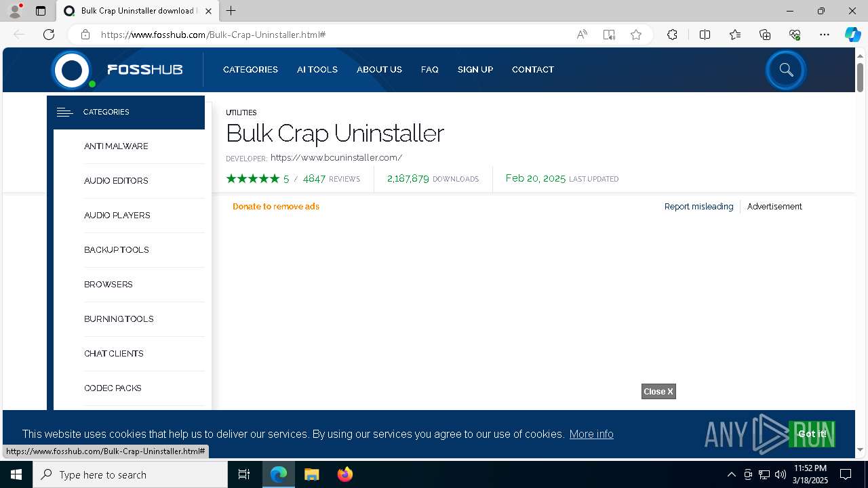Click the UTILITIES breadcrumb label

[x=241, y=113]
